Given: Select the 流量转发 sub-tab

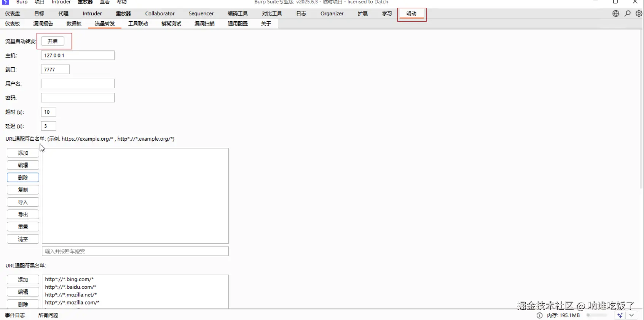Looking at the screenshot, I should tap(105, 24).
